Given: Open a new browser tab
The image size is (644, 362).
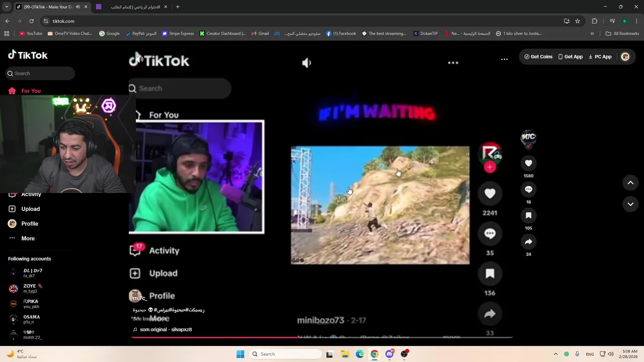Looking at the screenshot, I should pyautogui.click(x=178, y=7).
